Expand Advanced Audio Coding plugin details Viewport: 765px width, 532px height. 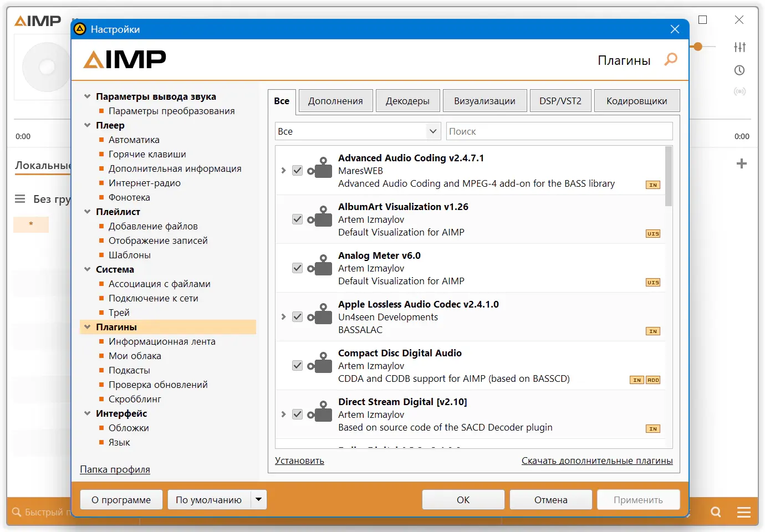(x=283, y=170)
